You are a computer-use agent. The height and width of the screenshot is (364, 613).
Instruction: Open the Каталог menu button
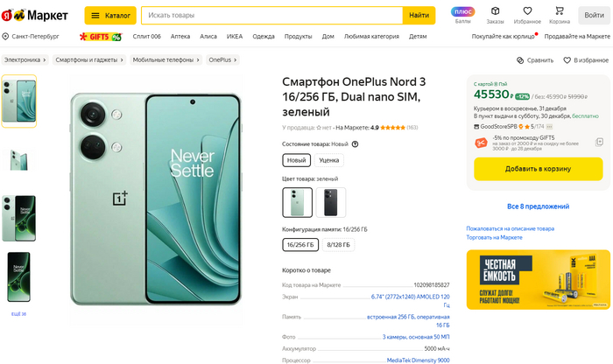pyautogui.click(x=110, y=16)
